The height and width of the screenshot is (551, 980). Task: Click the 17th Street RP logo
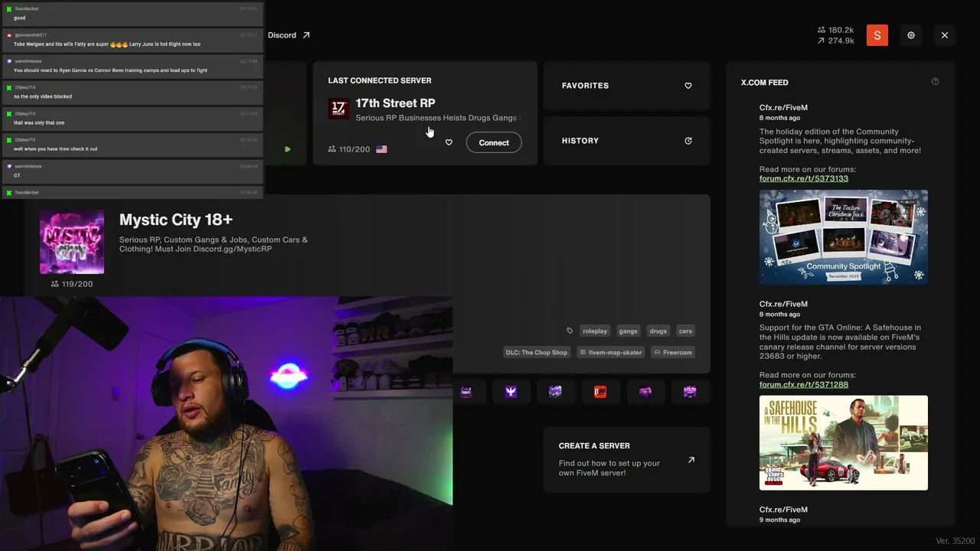(x=338, y=109)
